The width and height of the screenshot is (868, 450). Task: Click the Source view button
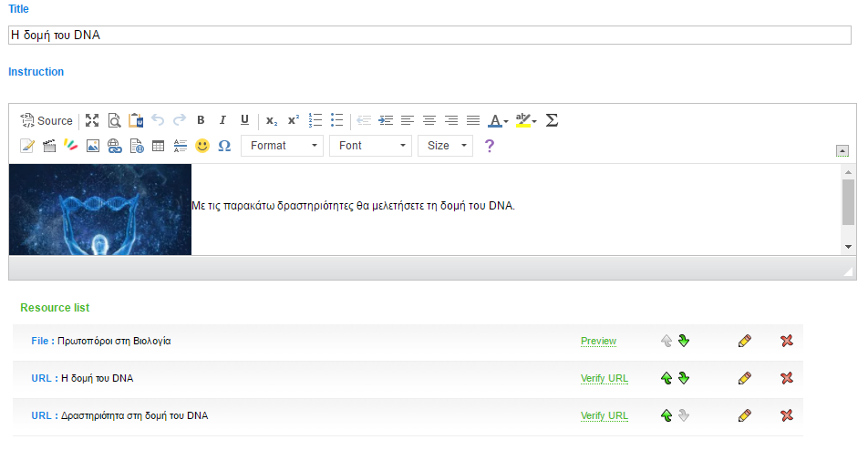tap(46, 120)
